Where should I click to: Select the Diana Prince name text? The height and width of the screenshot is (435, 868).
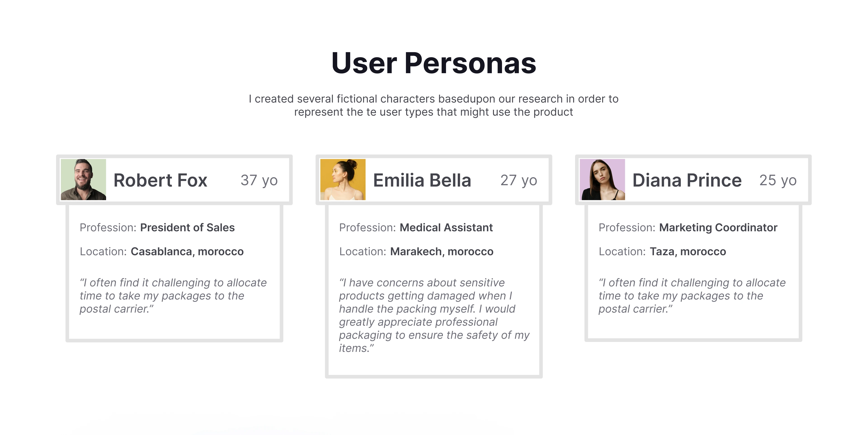click(687, 180)
